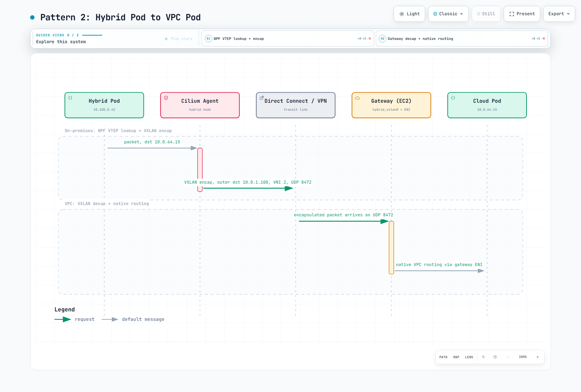Click the Play story button
The width and height of the screenshot is (581, 392).
click(x=179, y=39)
